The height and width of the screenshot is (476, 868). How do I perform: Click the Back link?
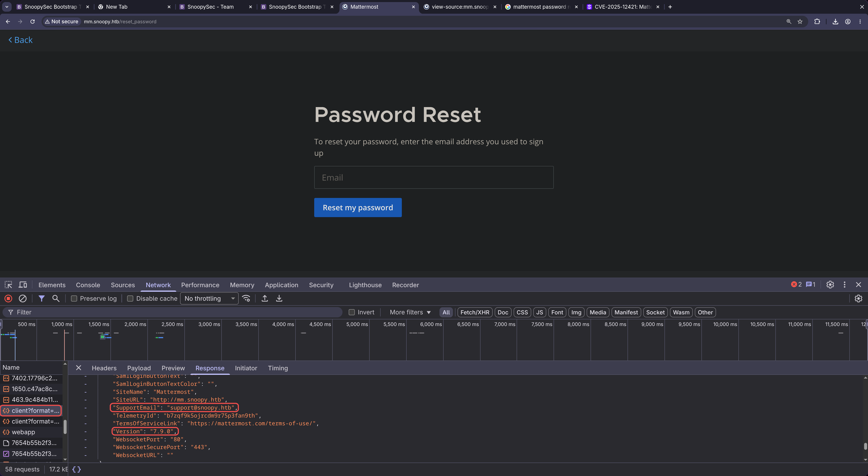click(x=20, y=40)
